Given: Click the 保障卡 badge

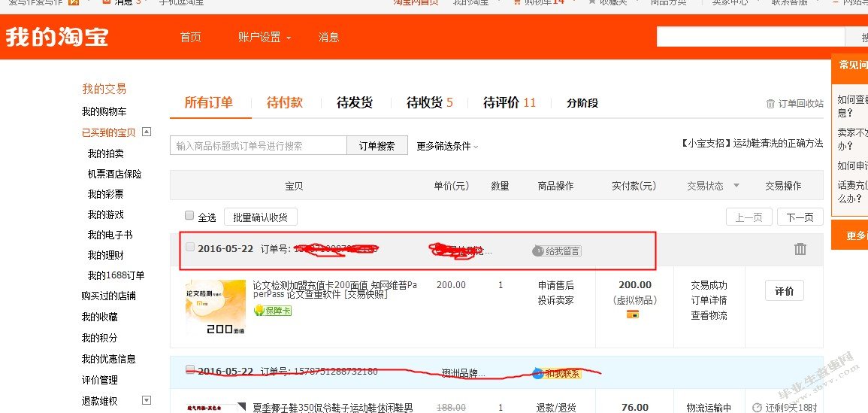Looking at the screenshot, I should click(272, 311).
